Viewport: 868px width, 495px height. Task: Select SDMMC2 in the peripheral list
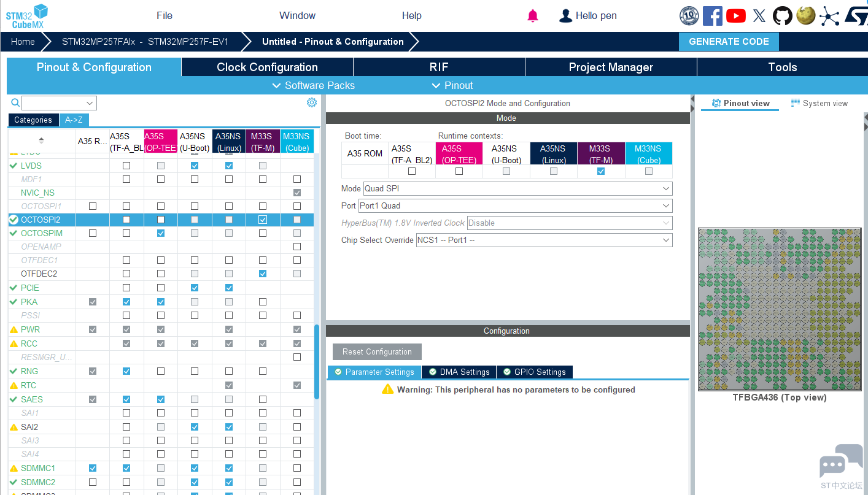point(38,482)
